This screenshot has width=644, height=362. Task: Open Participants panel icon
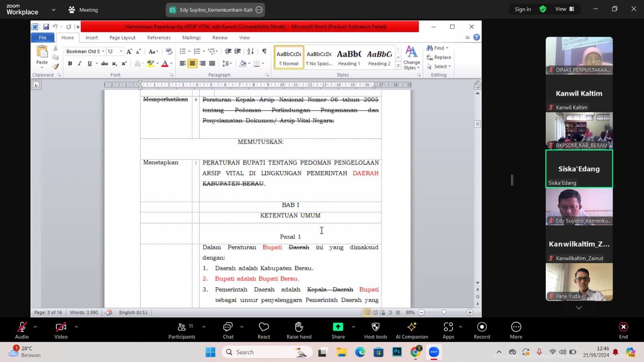[x=182, y=327]
